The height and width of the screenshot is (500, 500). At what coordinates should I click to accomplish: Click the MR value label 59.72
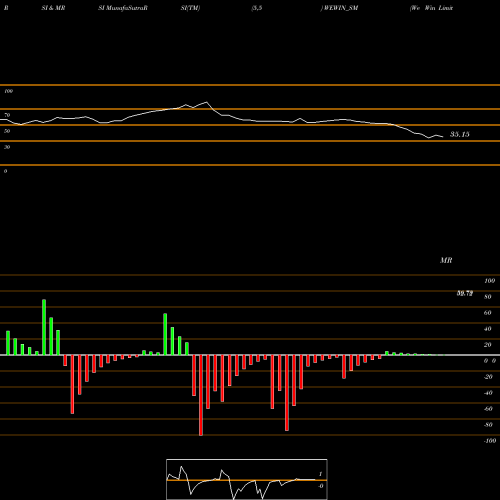[x=465, y=293]
